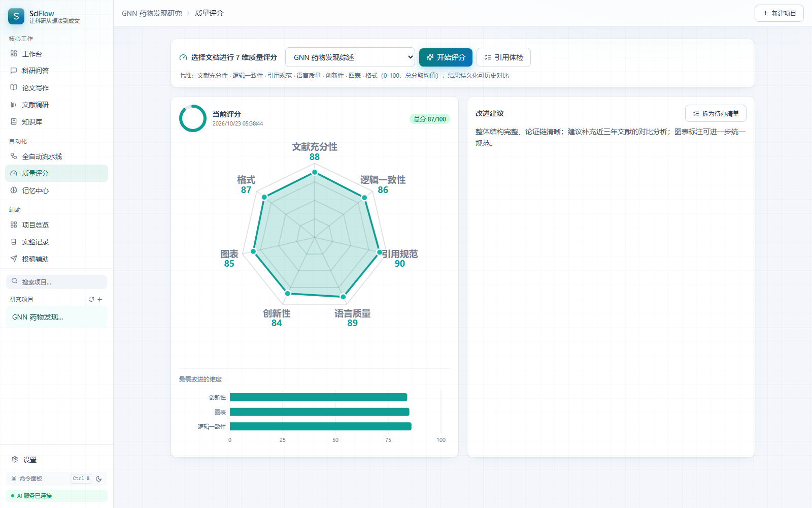The image size is (812, 508).
Task: Click the 图表 bar in the chart
Action: tap(319, 412)
